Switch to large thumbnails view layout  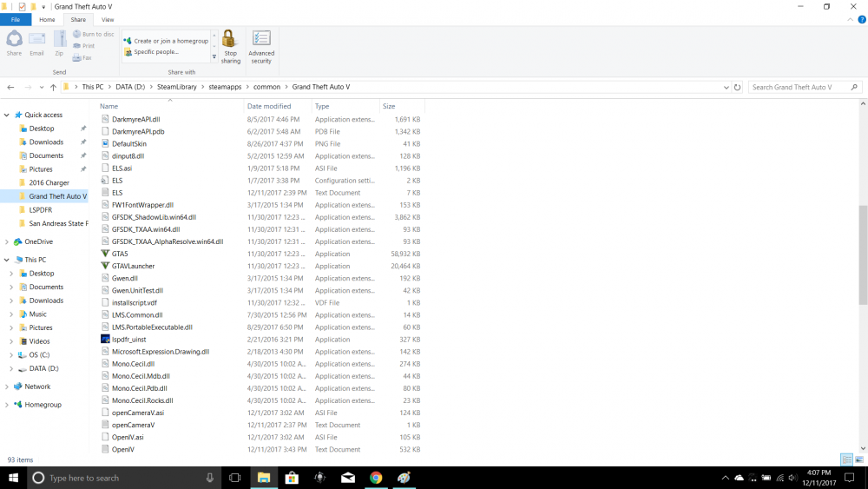point(859,459)
